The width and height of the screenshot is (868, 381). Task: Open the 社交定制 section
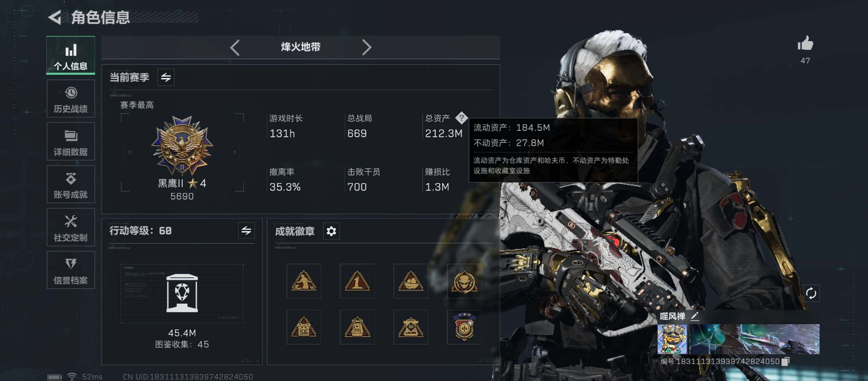[71, 227]
